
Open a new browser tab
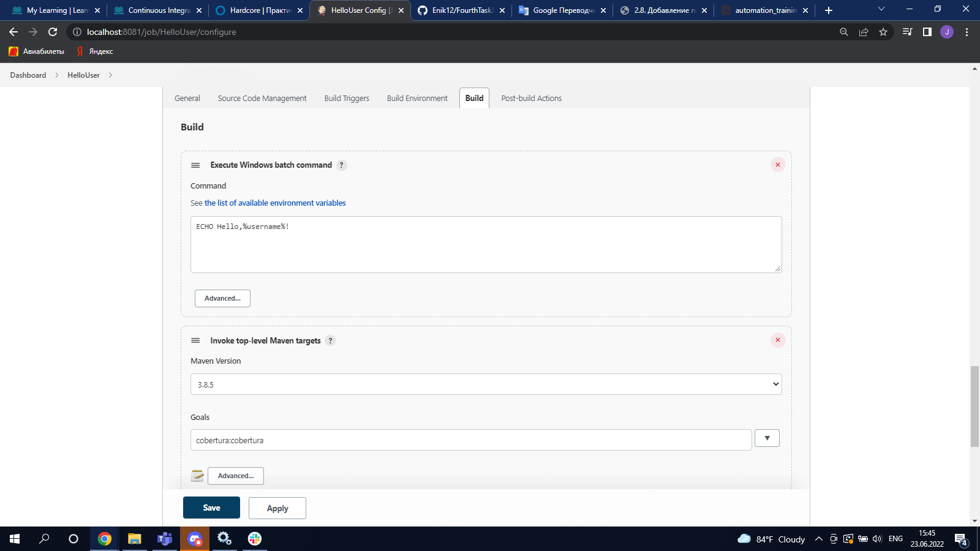[829, 10]
